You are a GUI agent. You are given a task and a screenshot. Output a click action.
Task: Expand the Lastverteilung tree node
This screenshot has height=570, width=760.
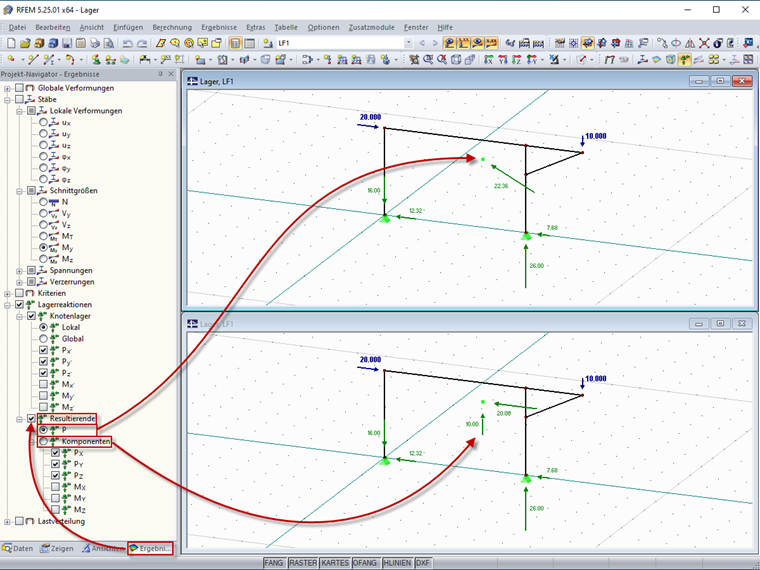coord(7,522)
